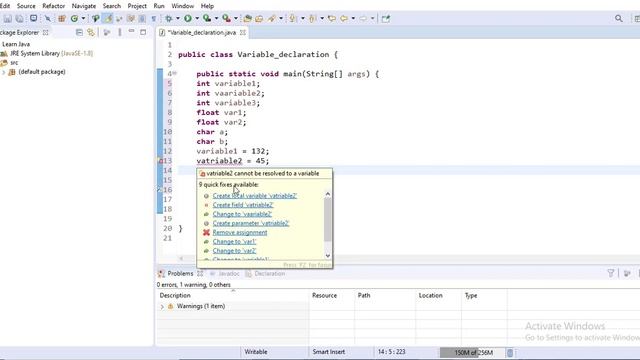The height and width of the screenshot is (360, 640).
Task: Click 'Create parameter vatriable2' quick fix
Action: coord(251,223)
